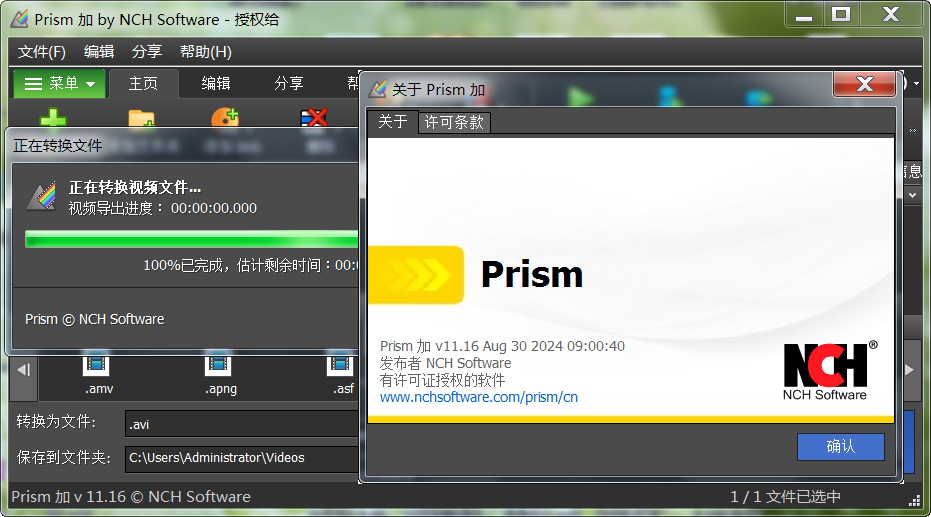Image resolution: width=931 pixels, height=517 pixels.
Task: Select the 许可条款 tab in About dialog
Action: tap(454, 122)
